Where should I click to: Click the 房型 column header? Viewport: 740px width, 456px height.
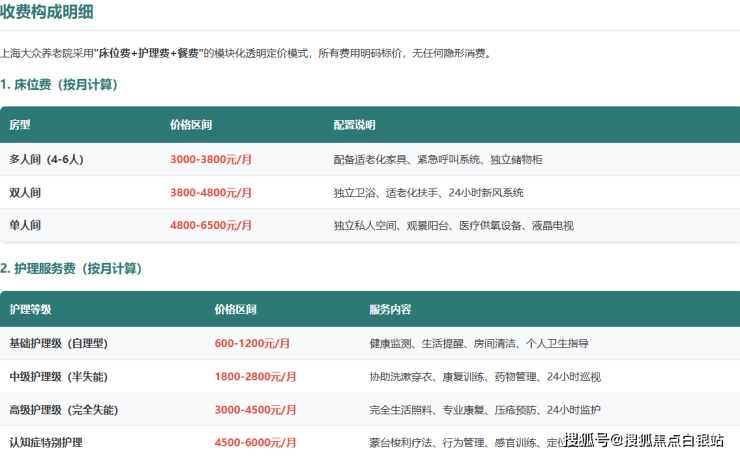[x=20, y=125]
